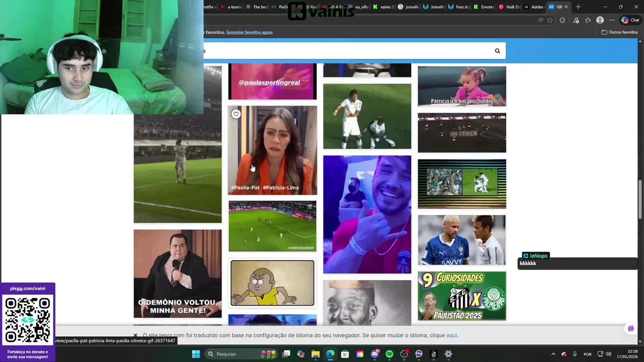Open the player walking on stadium pitch GIF

178,168
